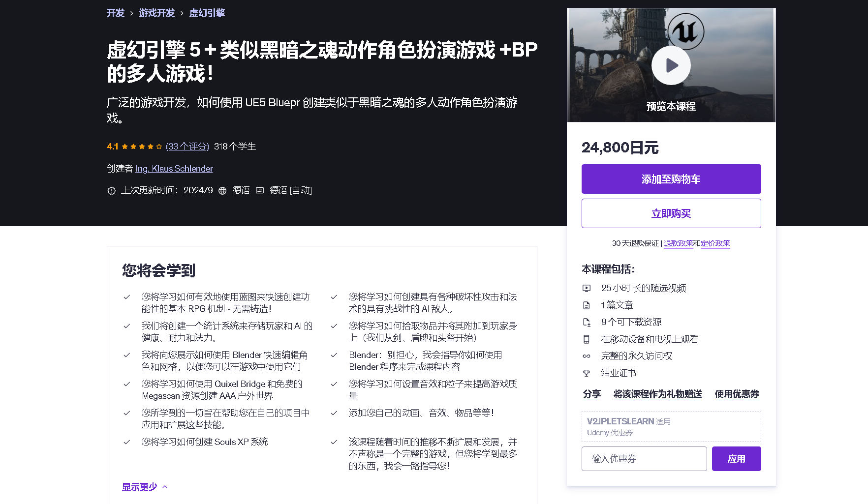Click 使用优惠券 apply coupon link

[737, 394]
